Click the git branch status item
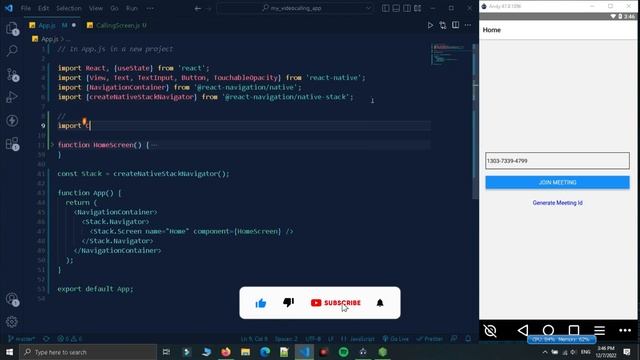The height and width of the screenshot is (360, 640). point(22,339)
